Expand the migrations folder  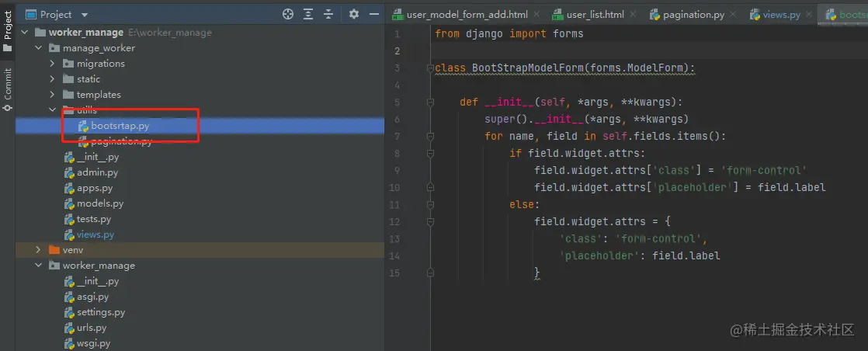click(52, 64)
